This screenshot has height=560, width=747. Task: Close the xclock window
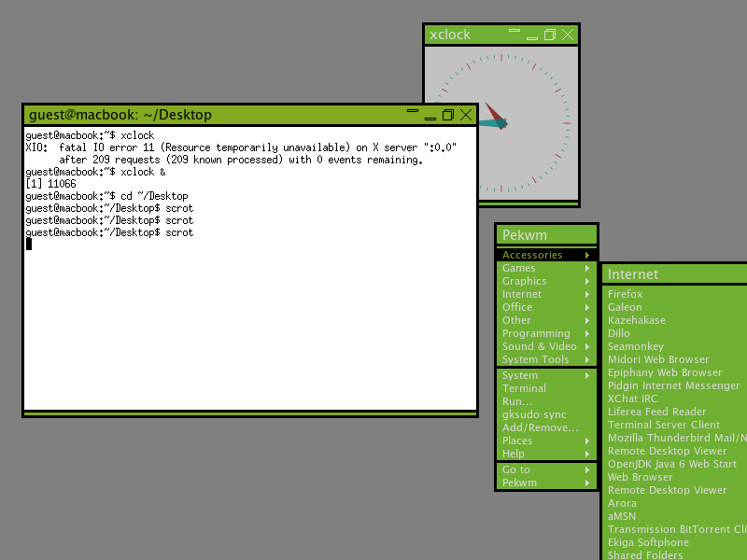568,35
